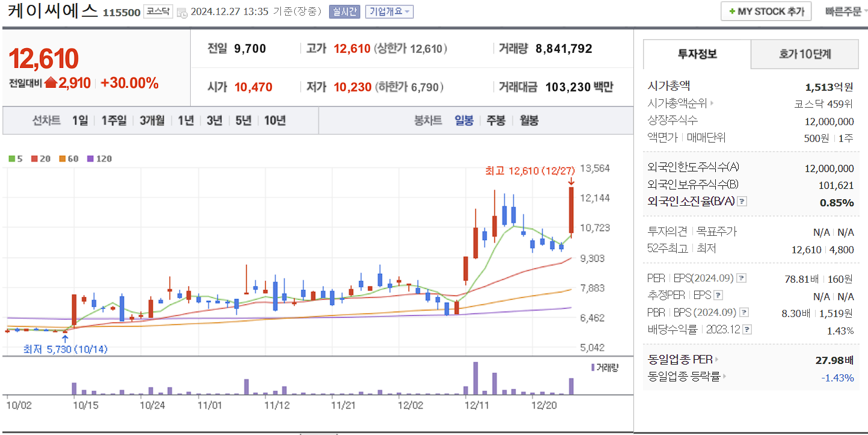Open the 추정PER EPS help icon
The image size is (868, 435).
click(717, 295)
